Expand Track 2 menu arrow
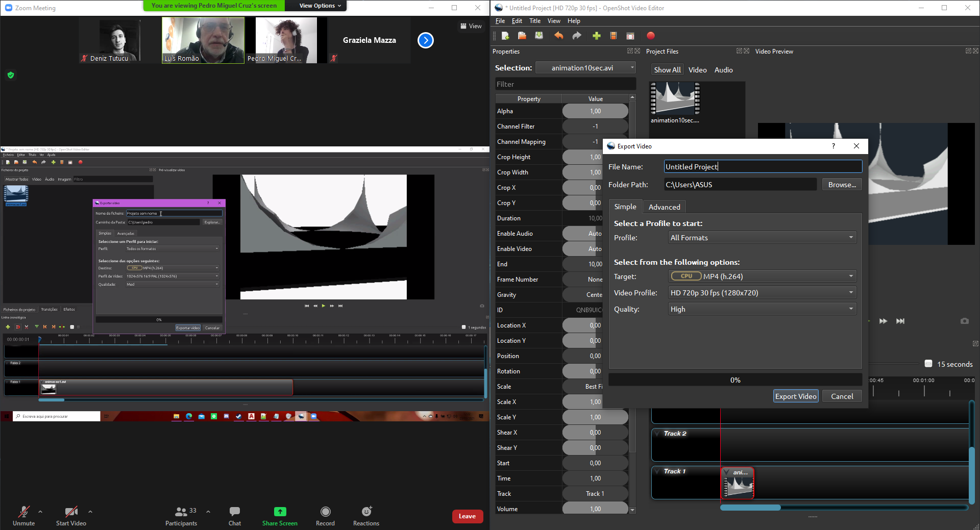 (x=657, y=434)
